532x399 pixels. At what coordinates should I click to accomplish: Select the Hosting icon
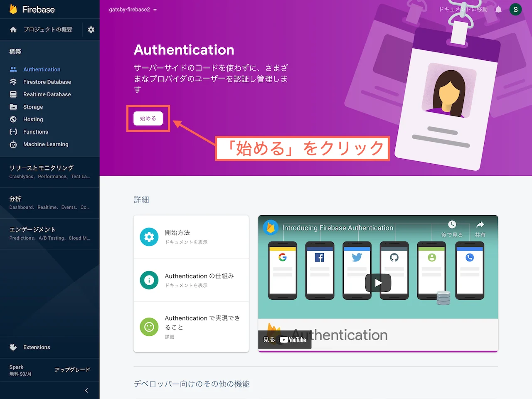14,119
